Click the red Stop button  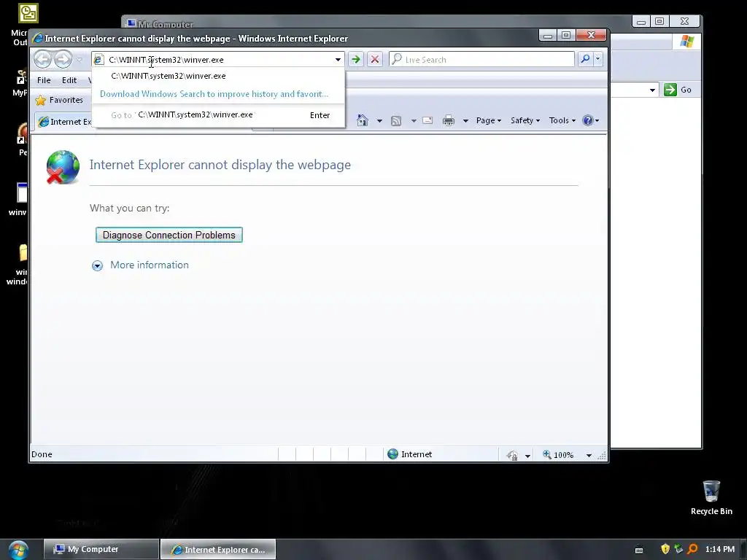click(375, 60)
